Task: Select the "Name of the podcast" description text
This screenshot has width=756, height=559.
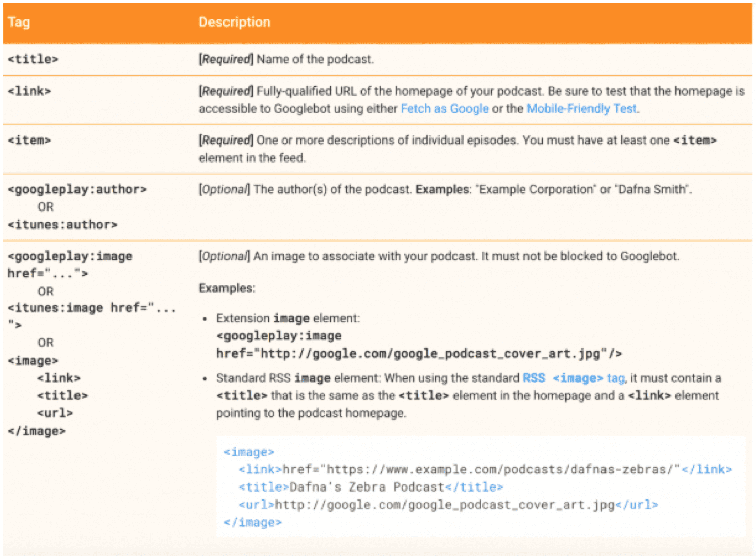Action: (x=315, y=59)
